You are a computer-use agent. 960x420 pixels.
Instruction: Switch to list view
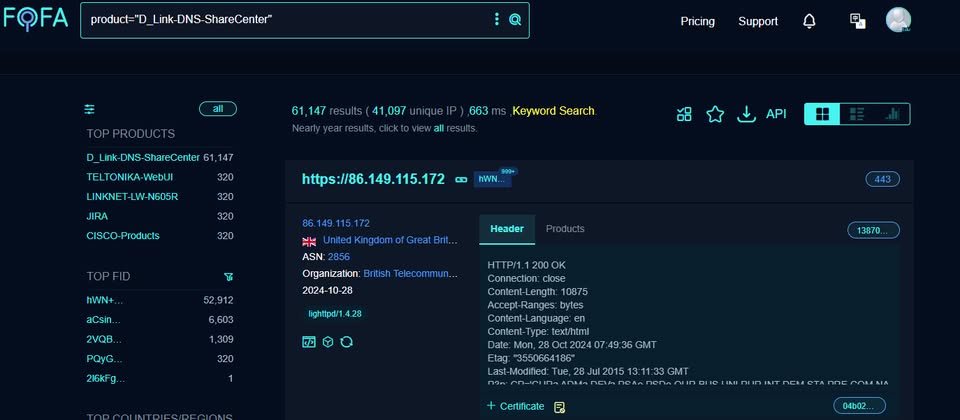point(857,114)
